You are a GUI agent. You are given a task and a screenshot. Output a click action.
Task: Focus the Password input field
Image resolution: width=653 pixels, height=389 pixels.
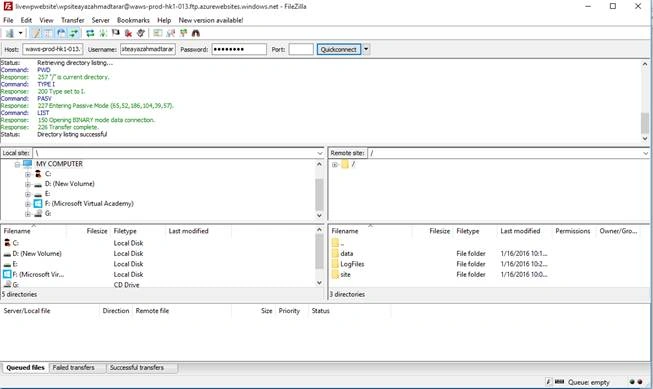tap(239, 49)
